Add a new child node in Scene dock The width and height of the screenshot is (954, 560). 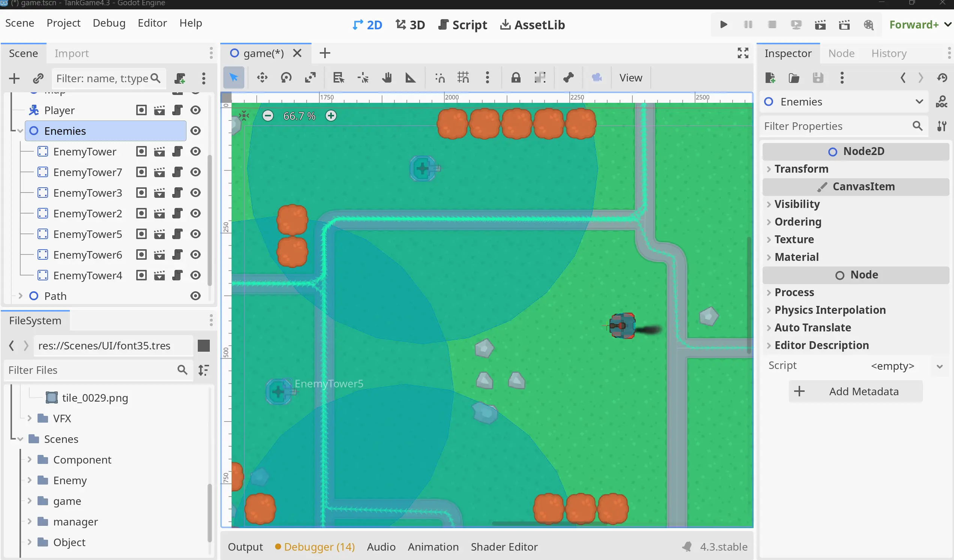[x=14, y=78]
